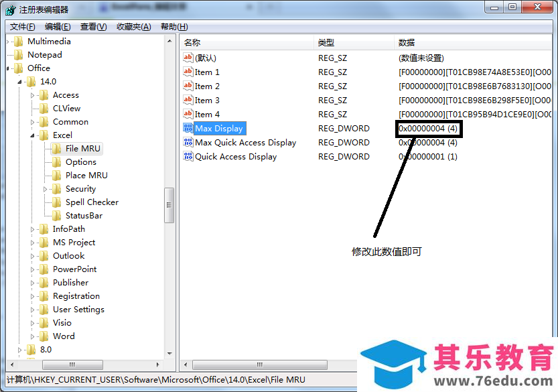This screenshot has width=558, height=392.
Task: Select the Max Display value name
Action: 219,129
